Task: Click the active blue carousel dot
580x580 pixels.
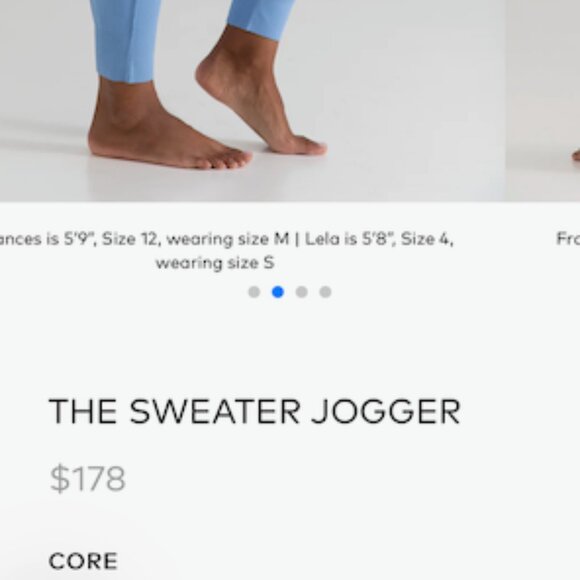Action: tap(278, 292)
